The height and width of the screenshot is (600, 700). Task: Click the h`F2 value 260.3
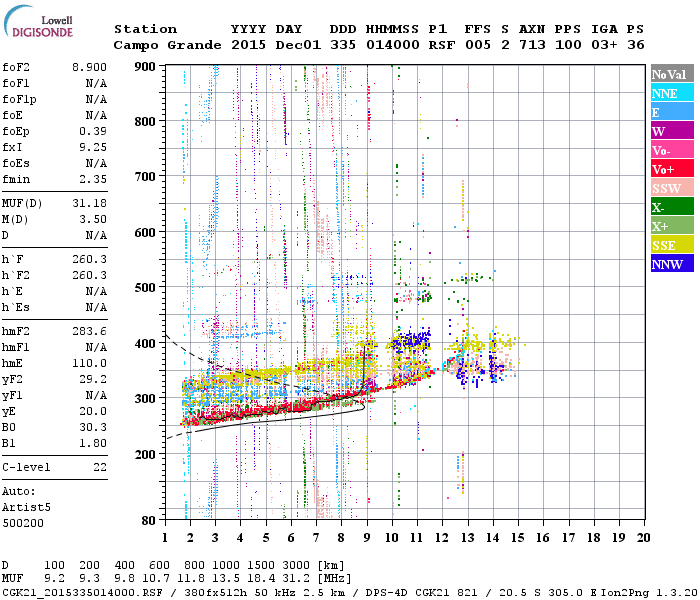pyautogui.click(x=89, y=275)
